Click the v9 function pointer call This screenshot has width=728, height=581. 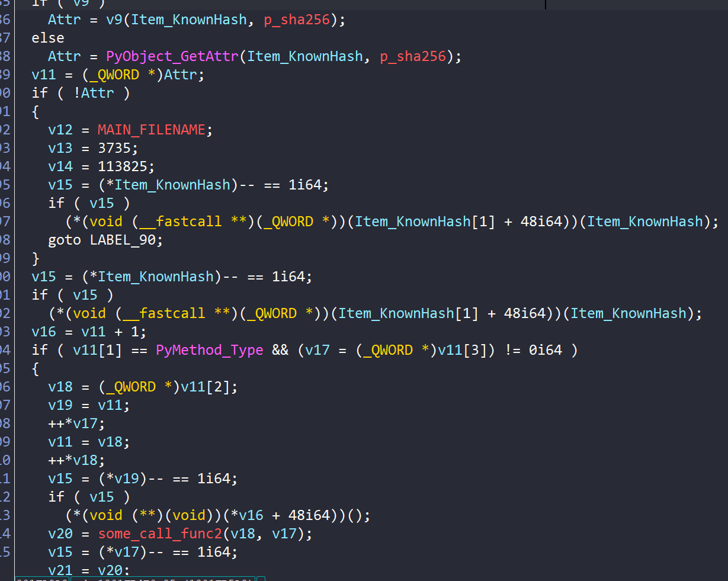click(114, 20)
